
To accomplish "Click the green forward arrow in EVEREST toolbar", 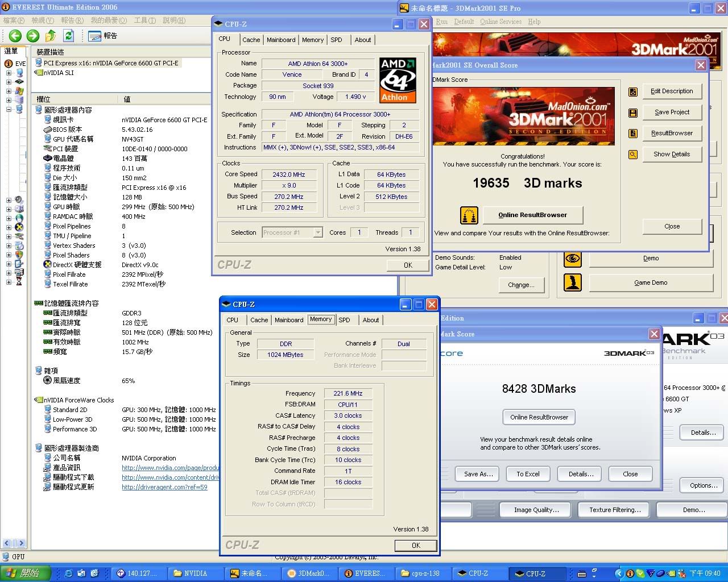I will [x=33, y=36].
